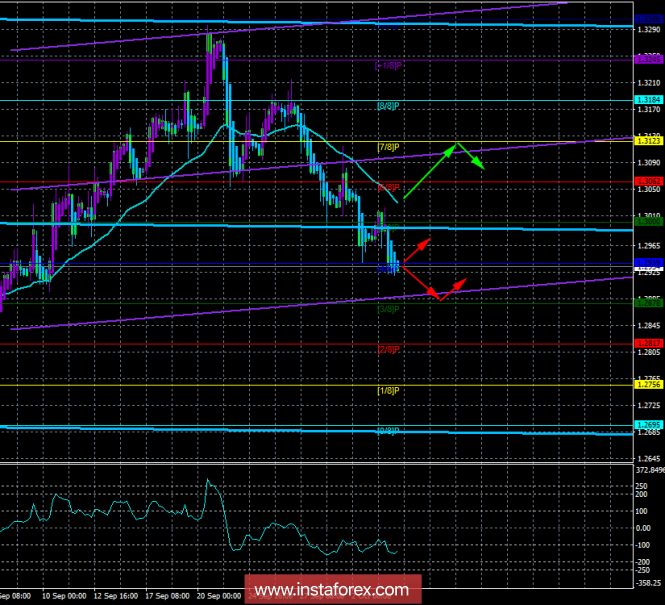
Task: Click the [1/8]P Murray level label
Action: (388, 390)
